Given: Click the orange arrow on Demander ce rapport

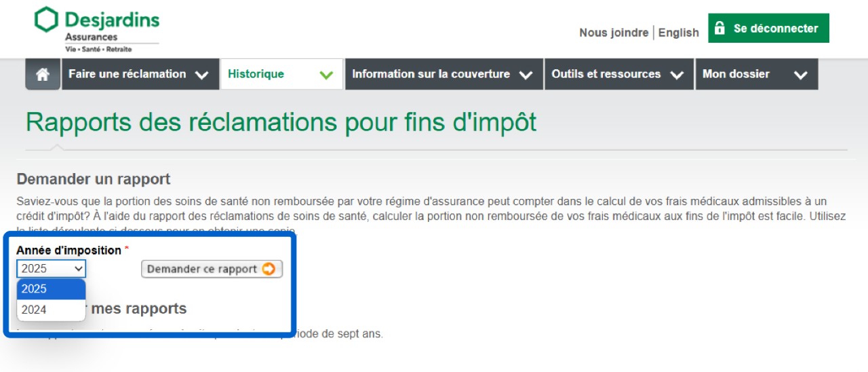Looking at the screenshot, I should (x=269, y=269).
